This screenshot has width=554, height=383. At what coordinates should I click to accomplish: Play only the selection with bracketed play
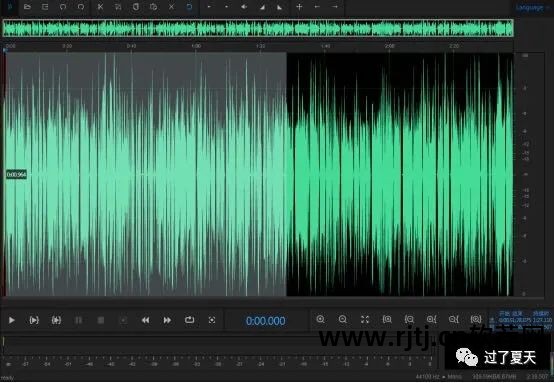coord(34,320)
